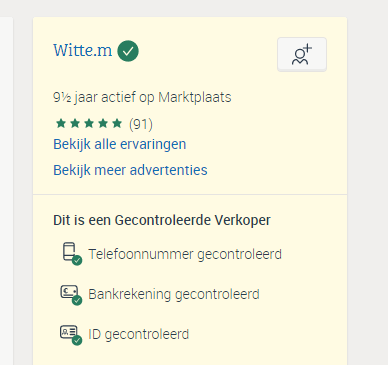Click the checkmark on phone icon
This screenshot has width=388, height=365.
[x=77, y=260]
